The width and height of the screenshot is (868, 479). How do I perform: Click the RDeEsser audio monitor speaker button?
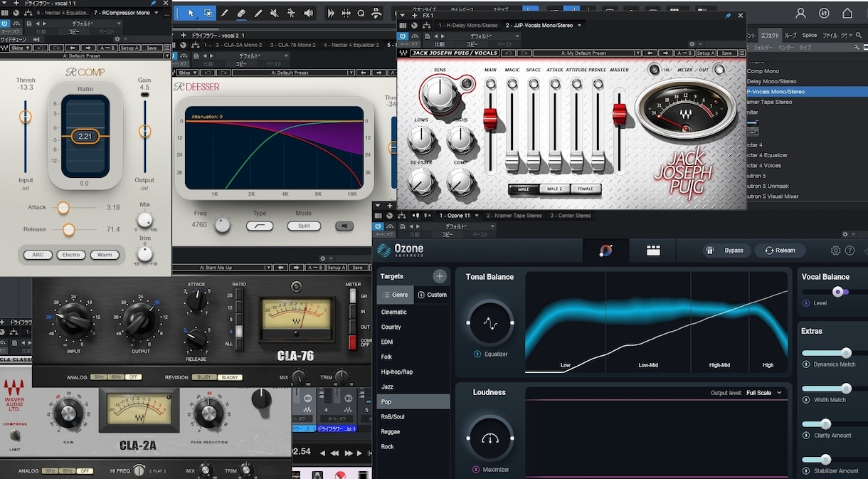pos(344,226)
